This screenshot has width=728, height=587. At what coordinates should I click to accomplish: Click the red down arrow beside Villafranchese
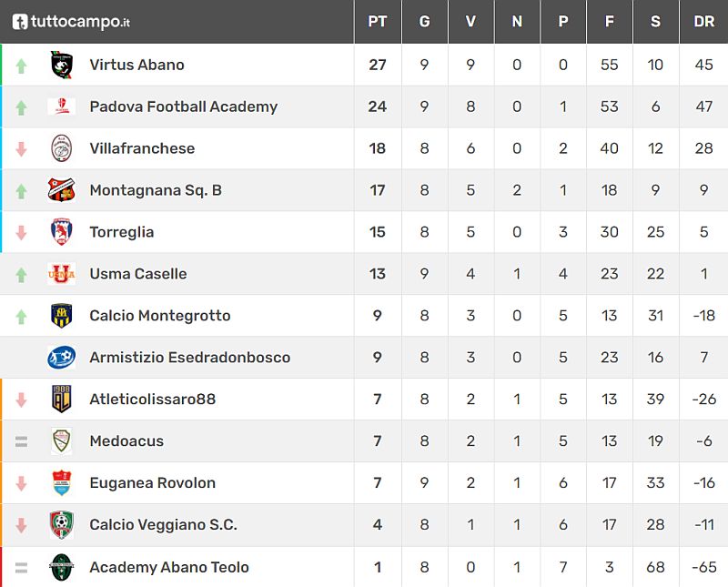point(22,148)
